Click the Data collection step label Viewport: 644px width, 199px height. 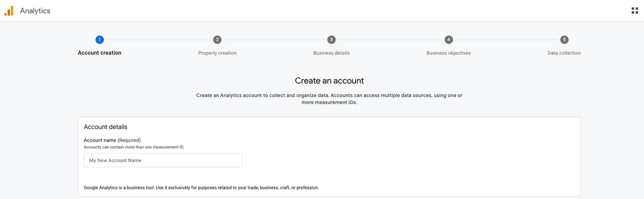pos(564,53)
